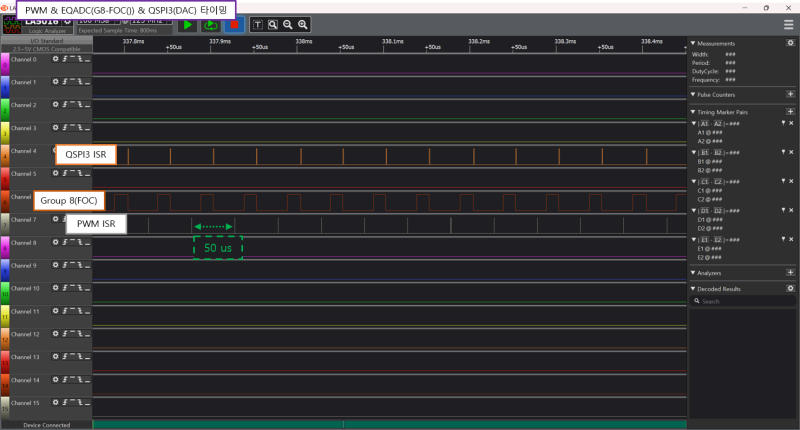Click the Channel 9 blue color tab
The width and height of the screenshot is (800, 430).
[x=4, y=268]
